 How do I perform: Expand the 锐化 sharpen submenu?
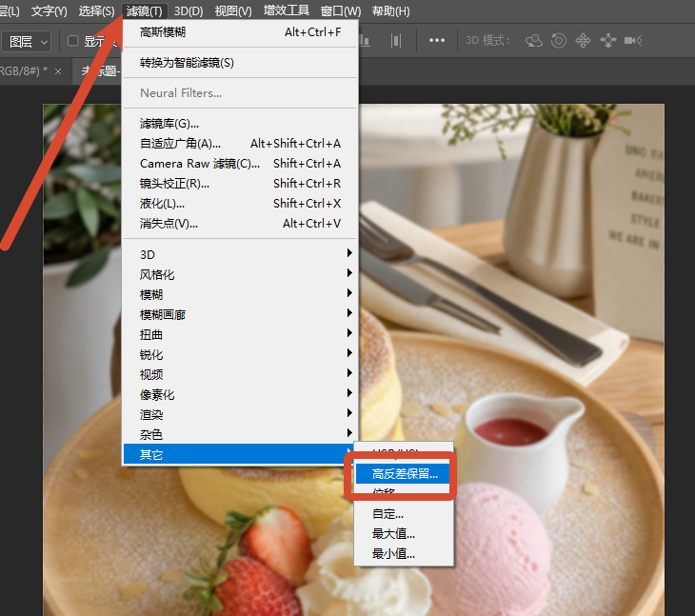click(x=240, y=354)
